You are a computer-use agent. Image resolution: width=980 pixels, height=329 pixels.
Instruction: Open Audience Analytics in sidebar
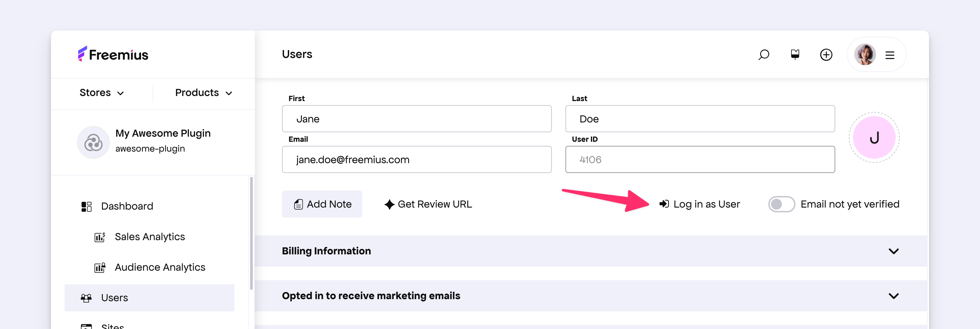pos(160,268)
